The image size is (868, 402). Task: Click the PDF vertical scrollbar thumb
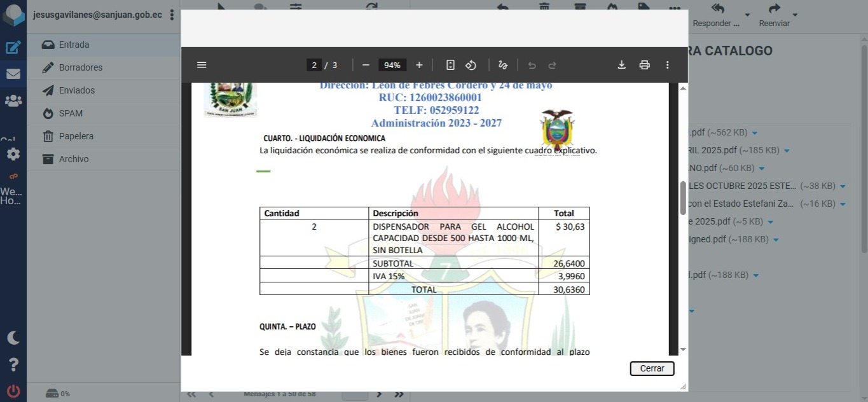point(683,198)
